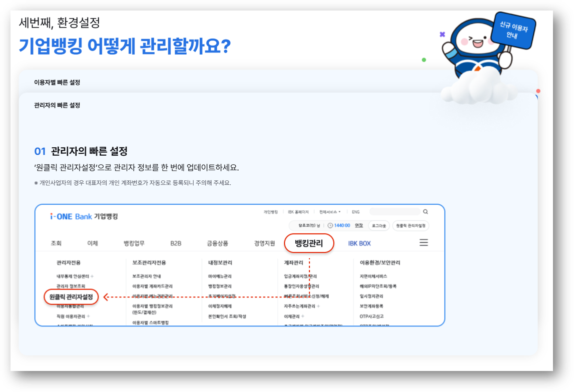This screenshot has height=392, width=574.
Task: Open the IBK 홈페이지 link
Action: coord(298,212)
